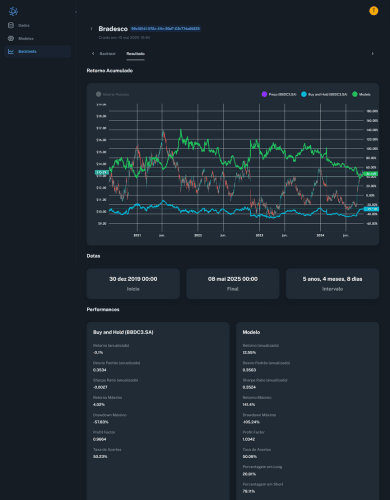
Task: Click Modelo Retorno Máximo value 141.4%
Action: (x=249, y=405)
